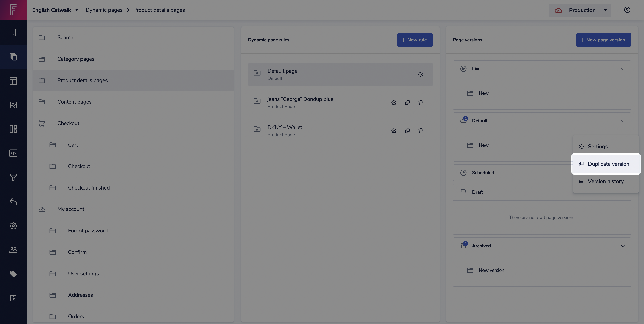Choose Duplicate version from context menu
644x324 pixels.
608,164
